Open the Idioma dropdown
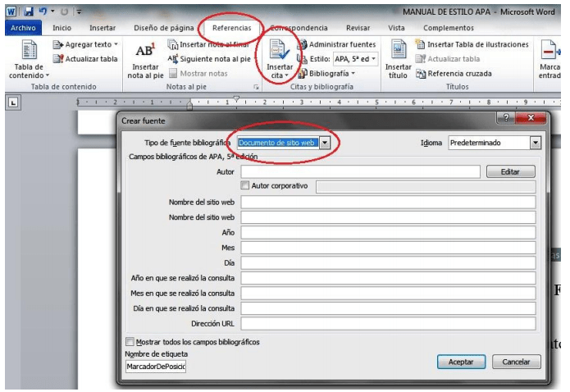 535,143
